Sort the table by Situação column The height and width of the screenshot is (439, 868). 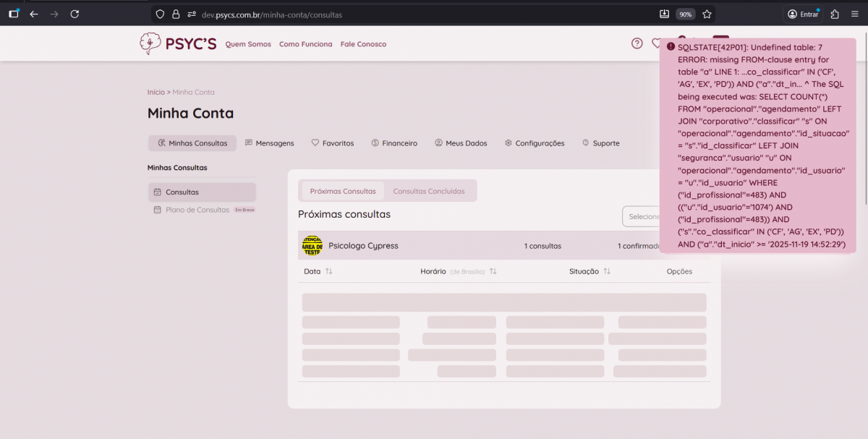(x=607, y=272)
